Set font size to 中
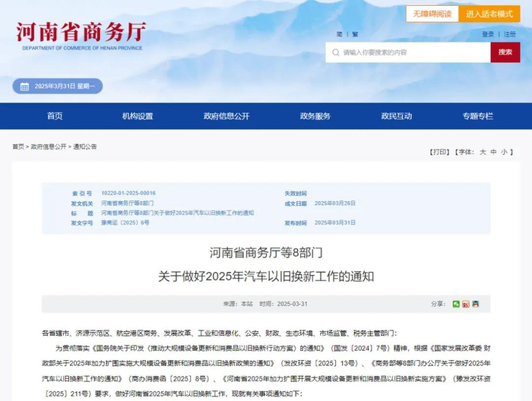 (x=494, y=152)
